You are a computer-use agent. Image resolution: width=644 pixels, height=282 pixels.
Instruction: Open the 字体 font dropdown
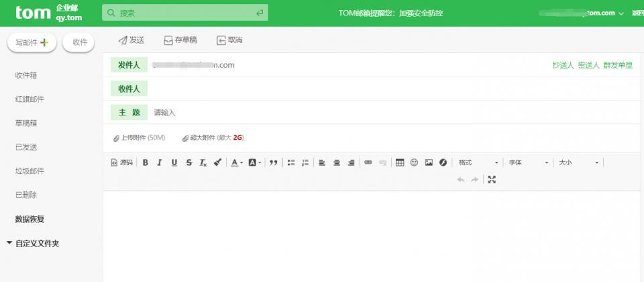tap(528, 162)
